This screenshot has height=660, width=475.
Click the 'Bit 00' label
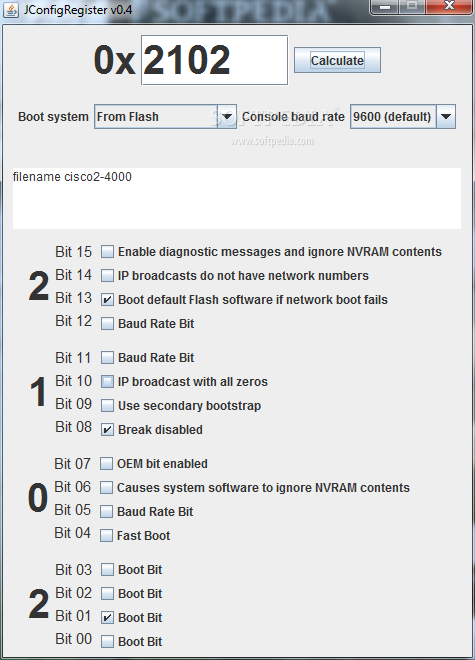(x=73, y=639)
